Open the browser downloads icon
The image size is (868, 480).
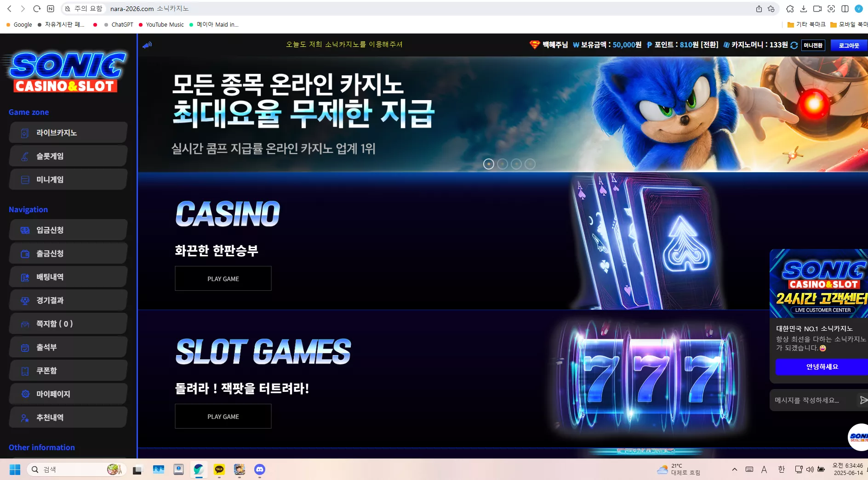click(804, 9)
